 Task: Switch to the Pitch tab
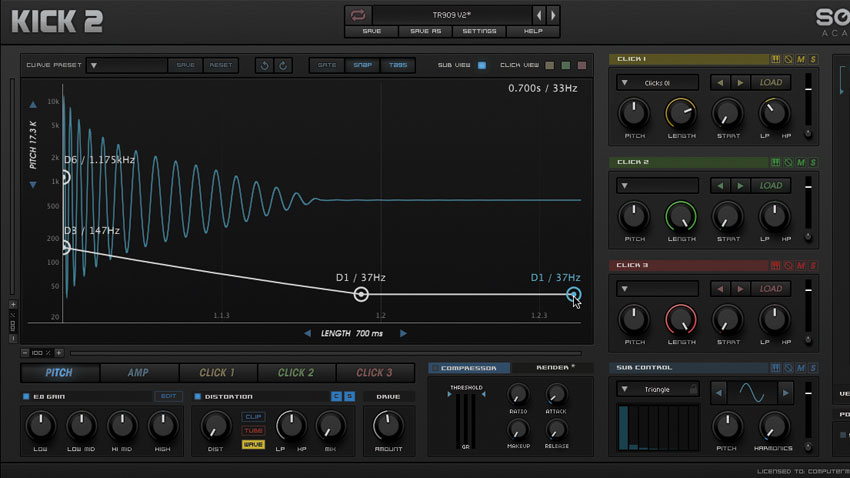[59, 373]
